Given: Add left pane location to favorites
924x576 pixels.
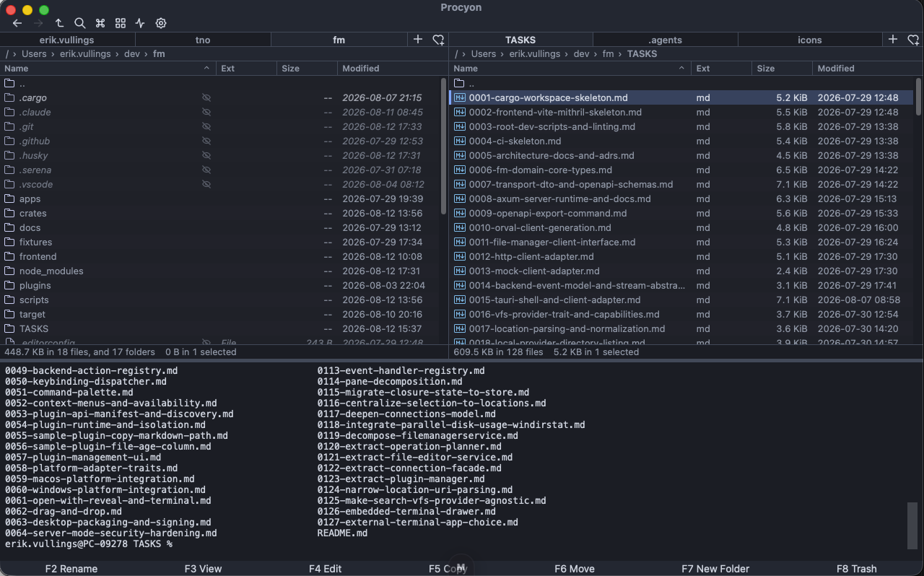Looking at the screenshot, I should tap(438, 40).
